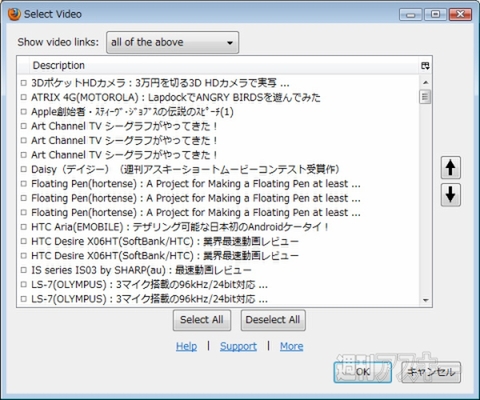Sort by the Description column header
This screenshot has height=400, width=480.
223,65
